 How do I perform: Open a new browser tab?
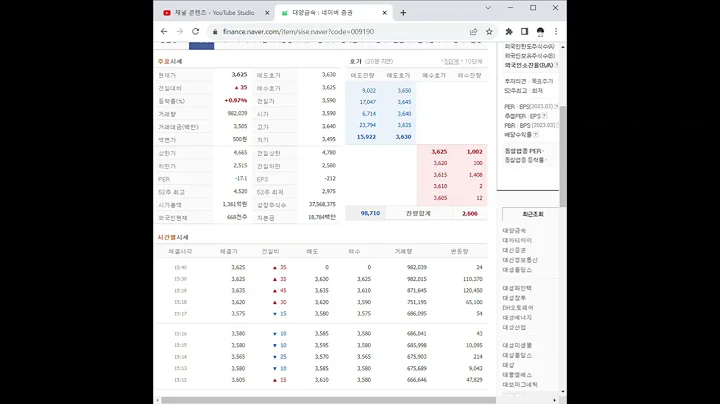click(403, 13)
